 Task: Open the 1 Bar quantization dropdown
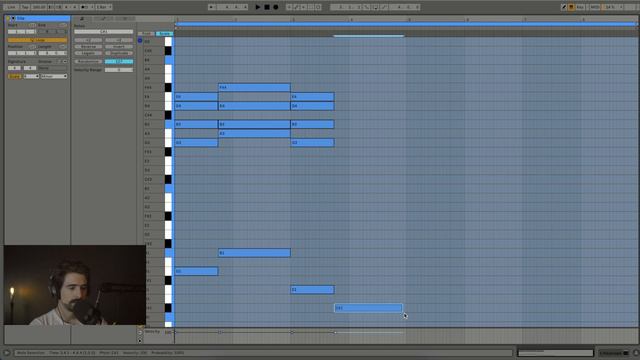coord(104,7)
